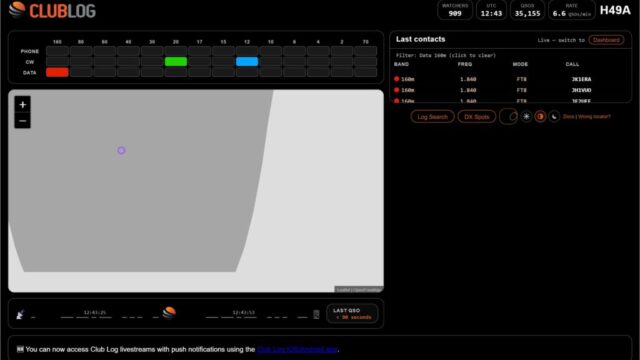Click the JH1VUO callsign
The image size is (640, 360).
pyautogui.click(x=581, y=90)
